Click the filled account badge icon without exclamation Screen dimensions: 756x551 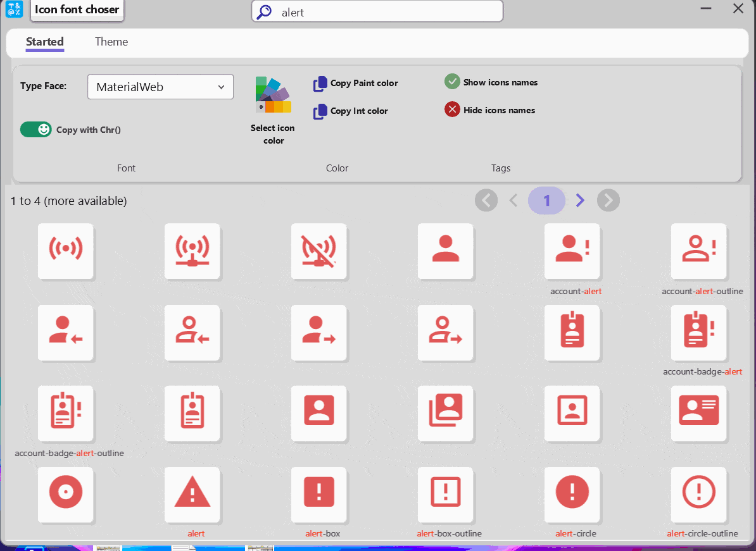(572, 332)
